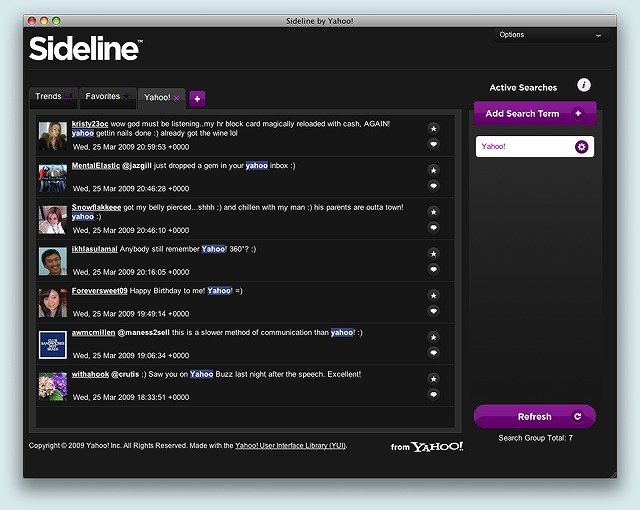Open kristy23oc username link
The height and width of the screenshot is (510, 640).
[90, 124]
